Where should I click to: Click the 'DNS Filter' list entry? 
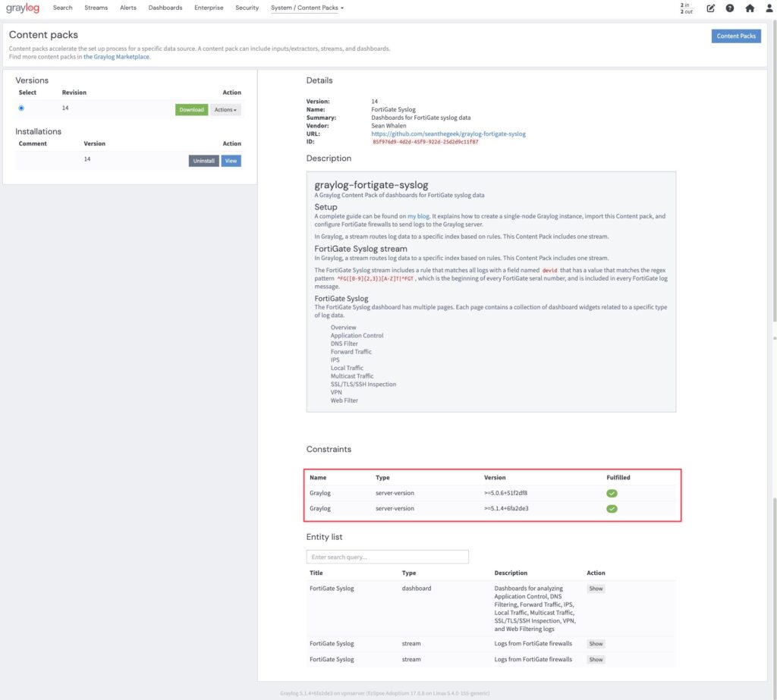click(344, 344)
